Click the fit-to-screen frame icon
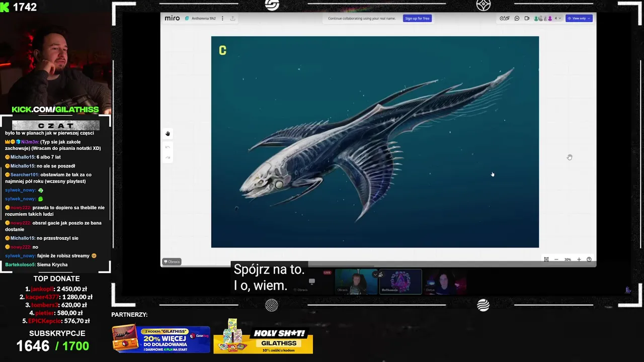 click(546, 259)
